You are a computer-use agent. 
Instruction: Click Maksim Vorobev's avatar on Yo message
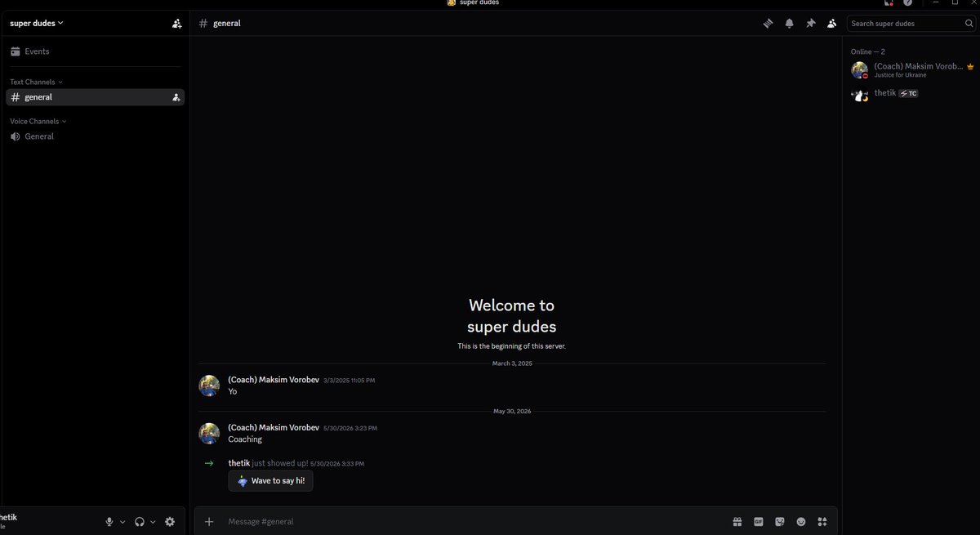[210, 386]
